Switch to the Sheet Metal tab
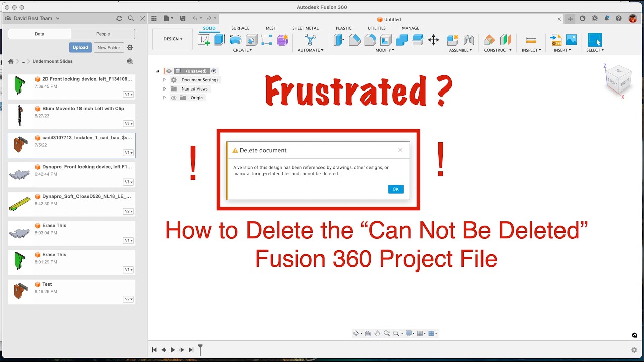The width and height of the screenshot is (644, 362). (305, 28)
